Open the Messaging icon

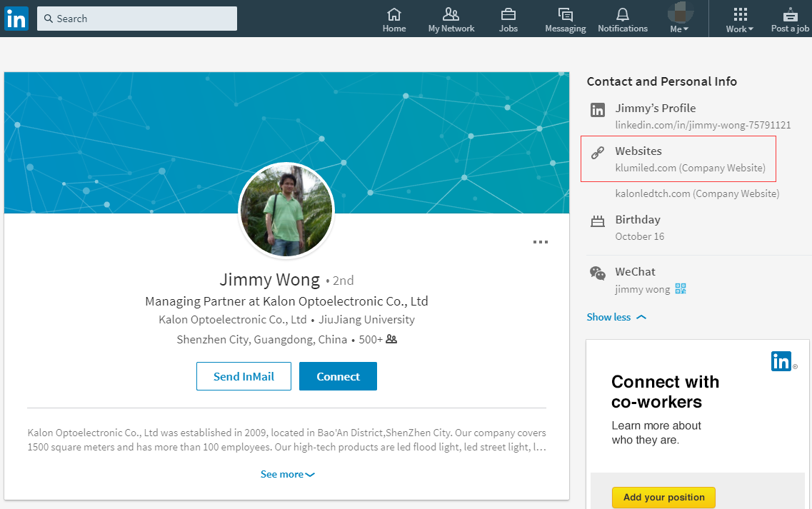tap(565, 14)
